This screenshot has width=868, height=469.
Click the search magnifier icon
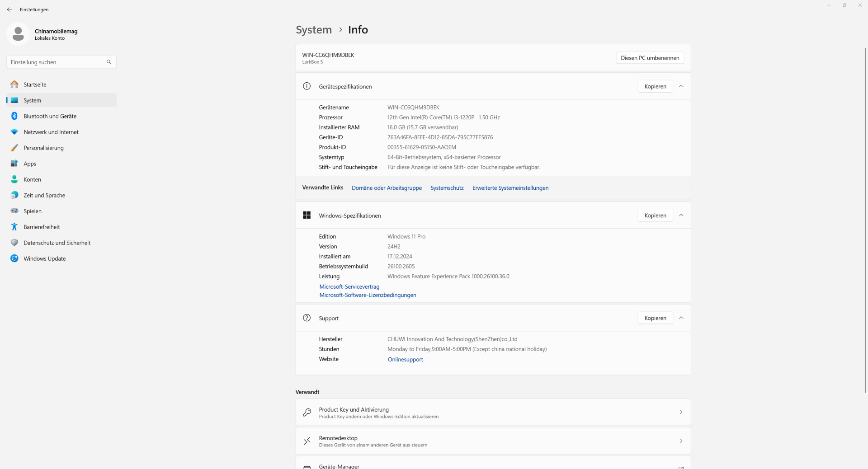[x=108, y=62]
